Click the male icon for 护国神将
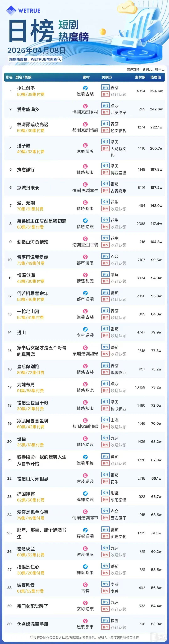This screenshot has width=169, height=644. pyautogui.click(x=85, y=494)
